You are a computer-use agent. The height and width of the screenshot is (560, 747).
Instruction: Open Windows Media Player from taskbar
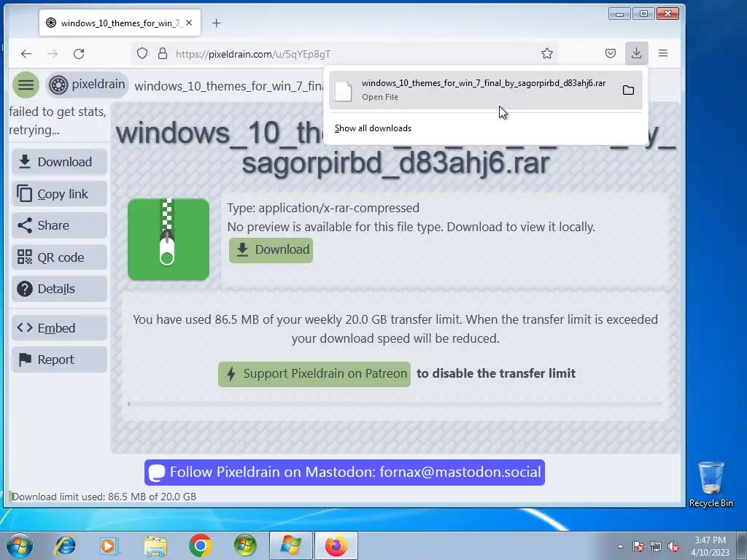109,545
